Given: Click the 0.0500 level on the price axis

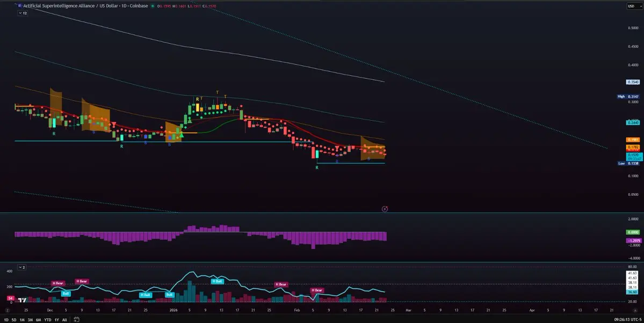Looking at the screenshot, I should pos(633,194).
